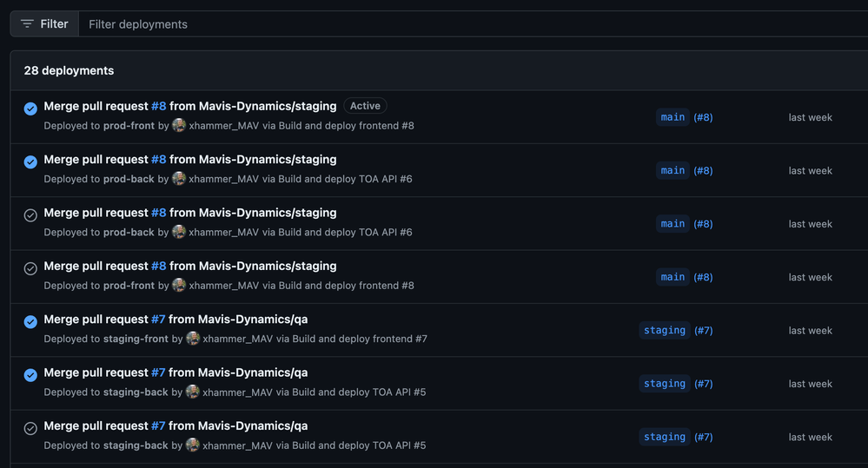This screenshot has height=468, width=868.
Task: Open 'Build and deploy TOA API #6' in the outlined-check prod-back row
Action: pyautogui.click(x=345, y=233)
